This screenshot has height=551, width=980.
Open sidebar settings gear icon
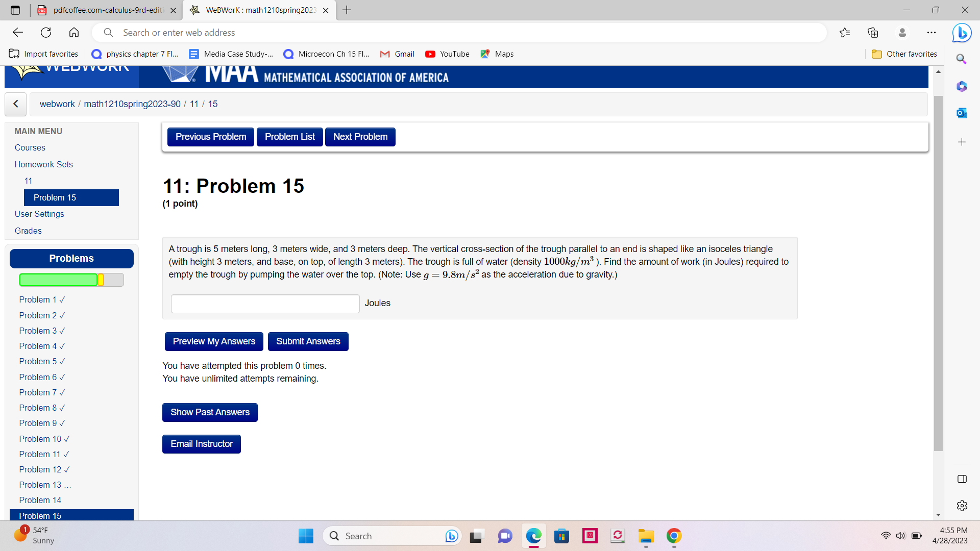(962, 506)
